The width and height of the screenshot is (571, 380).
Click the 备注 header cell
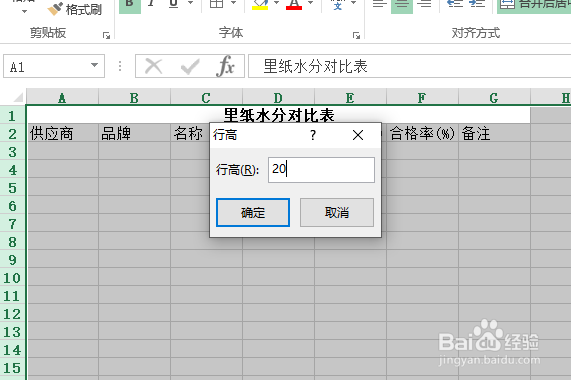point(495,133)
